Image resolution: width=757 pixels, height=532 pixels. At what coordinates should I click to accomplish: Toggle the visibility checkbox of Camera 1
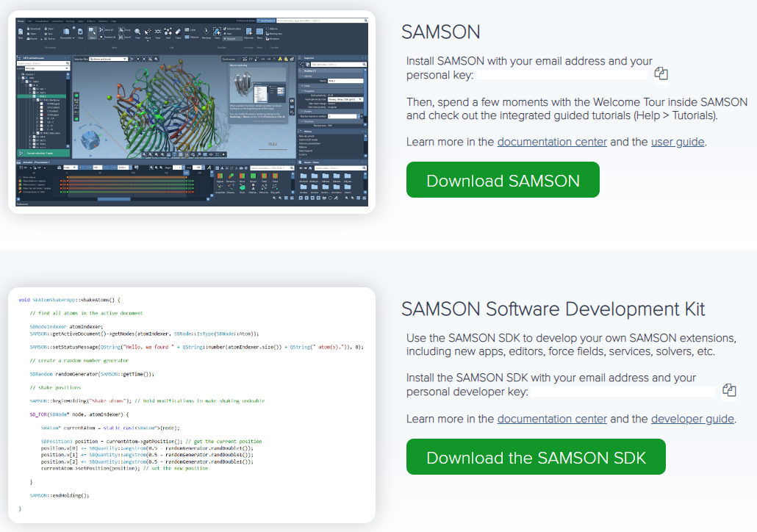click(x=23, y=74)
